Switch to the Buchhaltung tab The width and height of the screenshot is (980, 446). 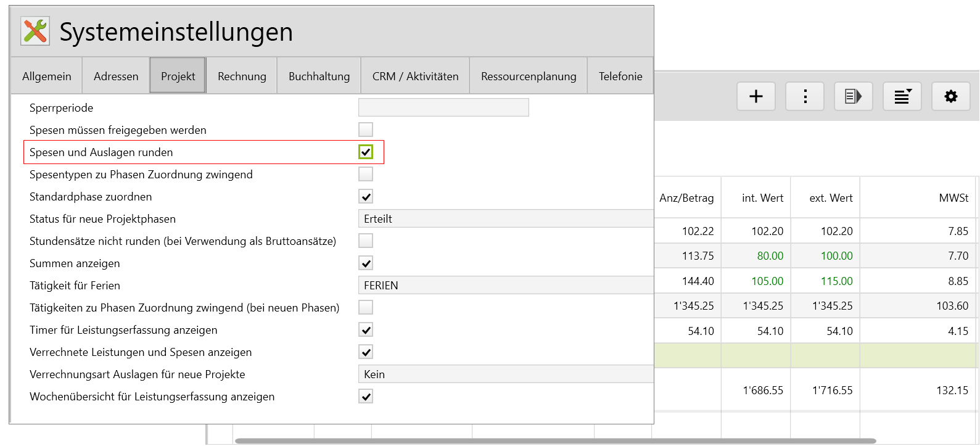(319, 76)
